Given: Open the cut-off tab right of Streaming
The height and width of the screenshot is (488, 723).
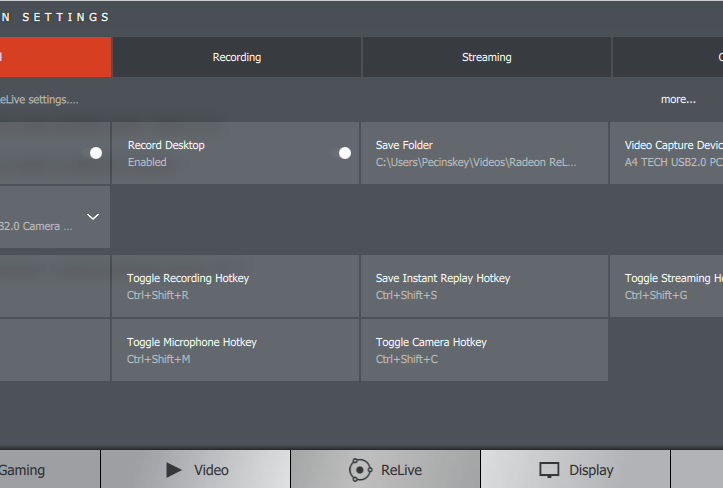Looking at the screenshot, I should [668, 58].
